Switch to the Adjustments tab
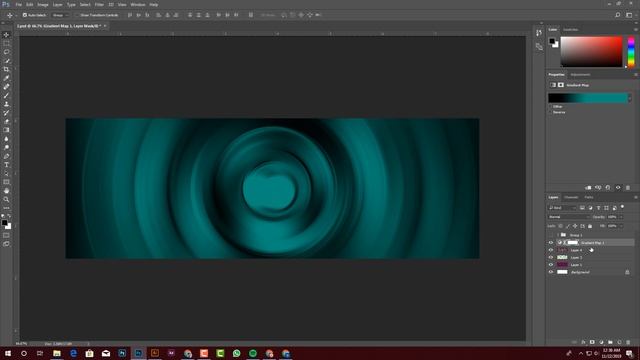Viewport: 640px width, 360px height. tap(580, 75)
